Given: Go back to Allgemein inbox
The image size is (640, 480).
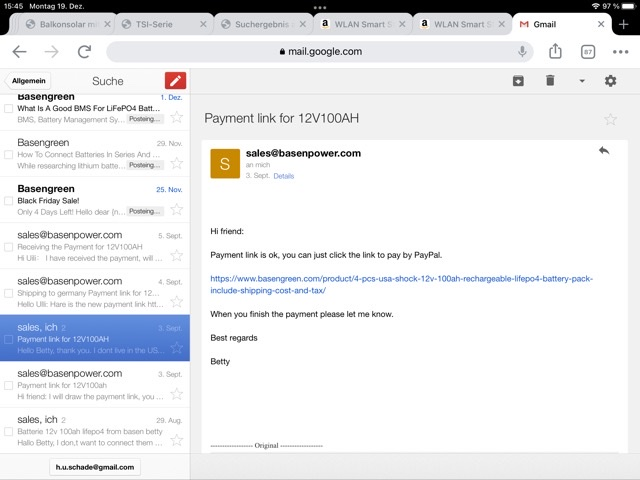Looking at the screenshot, I should 28,81.
